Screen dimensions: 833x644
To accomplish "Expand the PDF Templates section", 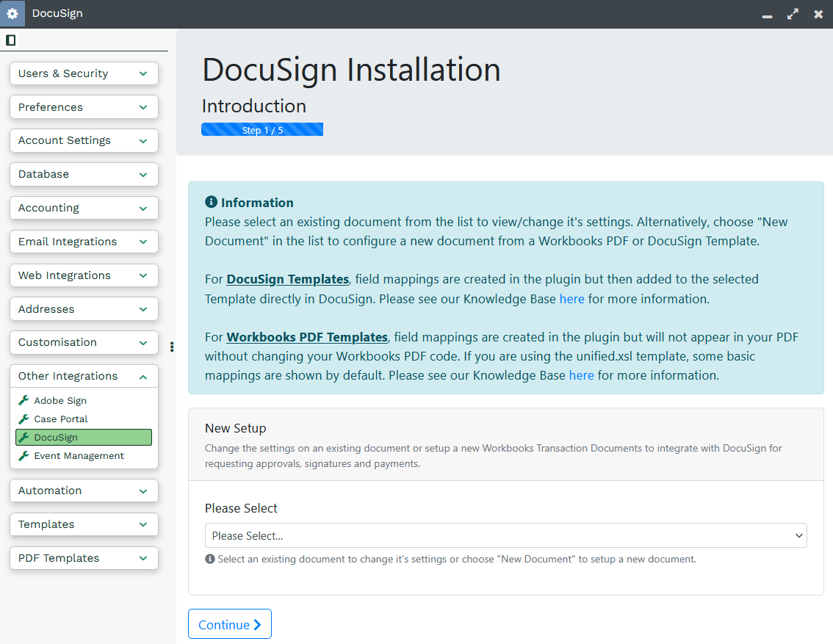I will (84, 558).
